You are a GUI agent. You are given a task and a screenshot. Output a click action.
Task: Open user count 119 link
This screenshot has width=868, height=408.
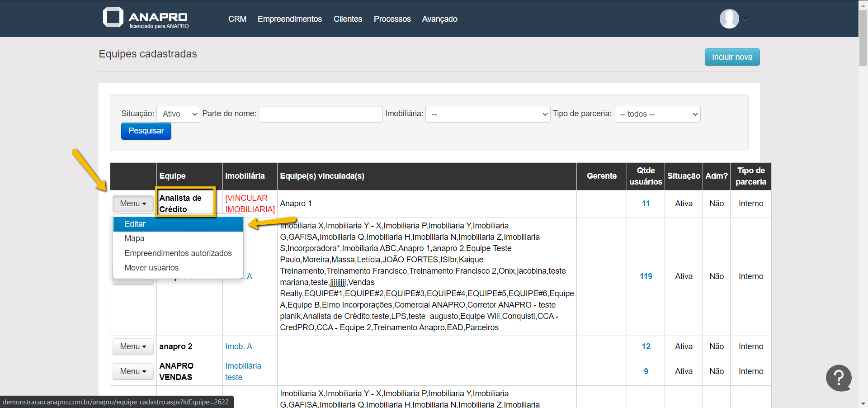[x=646, y=276]
